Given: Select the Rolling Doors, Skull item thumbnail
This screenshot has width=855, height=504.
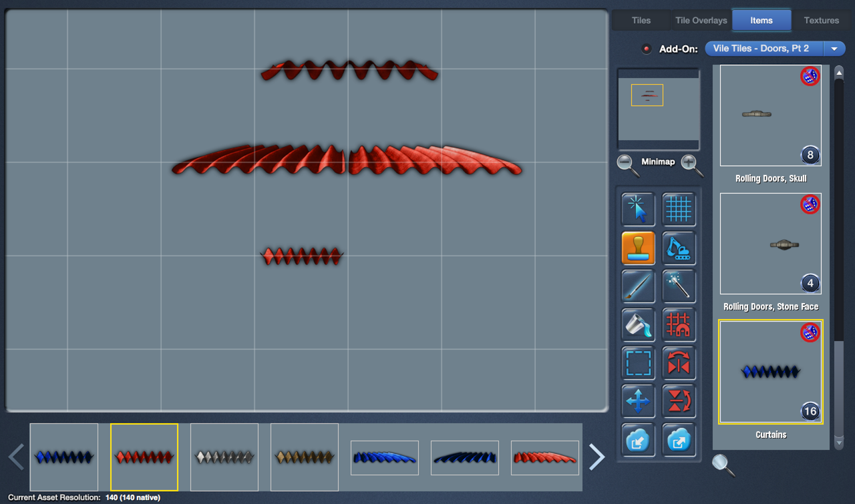Looking at the screenshot, I should [771, 115].
